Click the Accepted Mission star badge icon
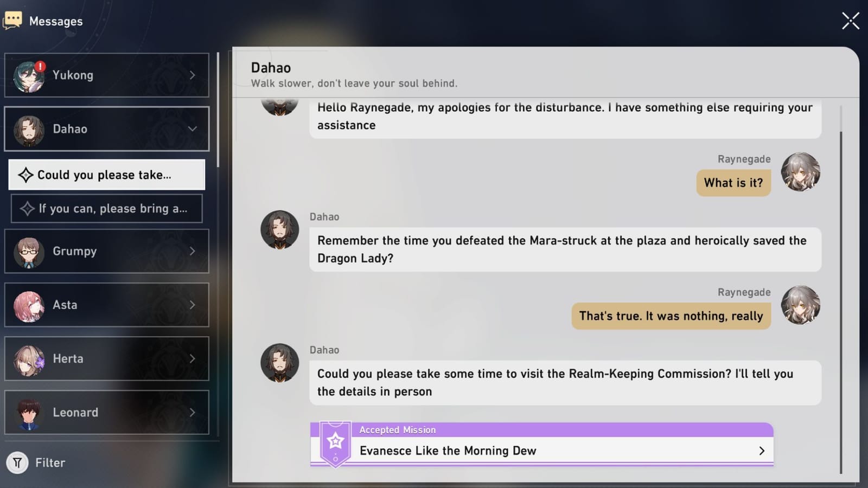The height and width of the screenshot is (488, 868). (x=335, y=442)
